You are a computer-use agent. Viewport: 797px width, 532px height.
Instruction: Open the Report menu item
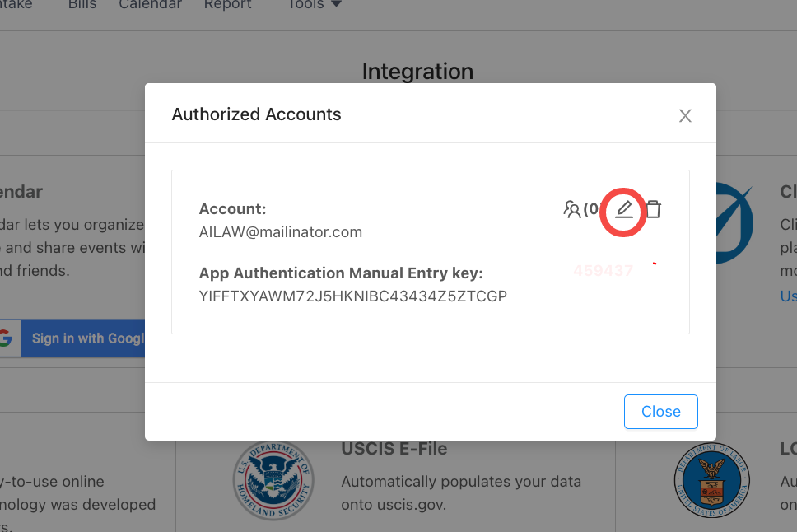[x=228, y=5]
